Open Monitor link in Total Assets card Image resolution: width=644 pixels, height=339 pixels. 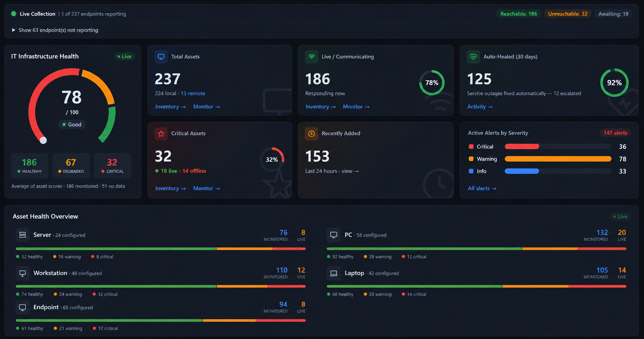(206, 107)
